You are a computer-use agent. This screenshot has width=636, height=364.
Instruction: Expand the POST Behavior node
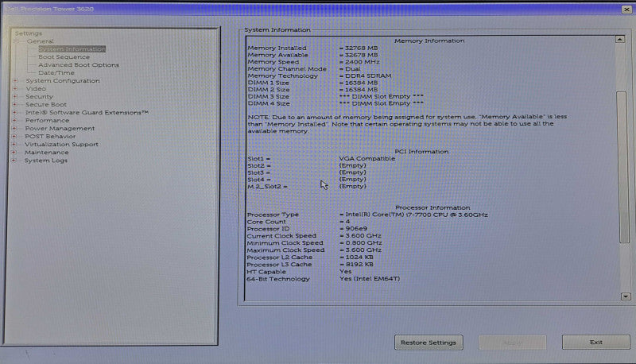pyautogui.click(x=14, y=136)
